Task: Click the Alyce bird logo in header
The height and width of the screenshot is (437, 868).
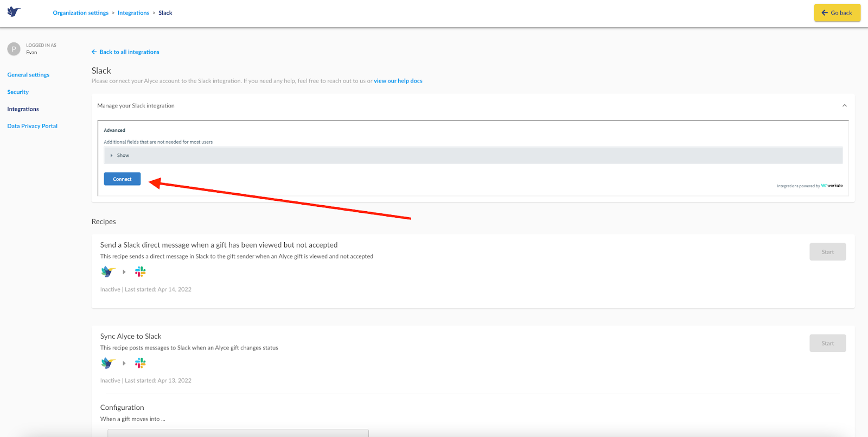Action: 14,12
